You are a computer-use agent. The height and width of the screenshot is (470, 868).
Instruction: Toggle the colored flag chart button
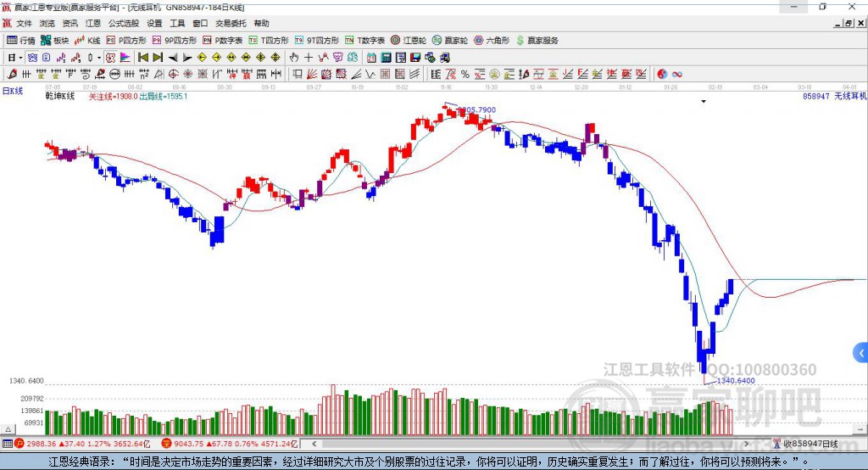(125, 57)
